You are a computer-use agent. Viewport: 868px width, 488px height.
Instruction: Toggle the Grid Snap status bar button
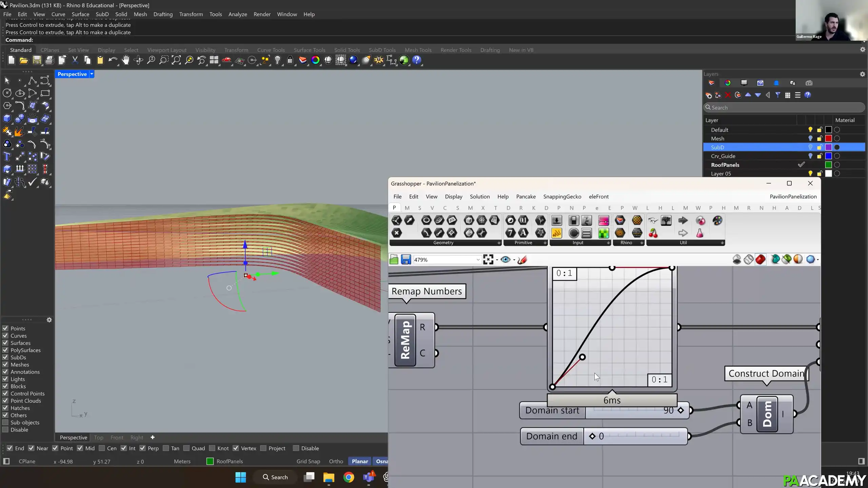coord(308,461)
